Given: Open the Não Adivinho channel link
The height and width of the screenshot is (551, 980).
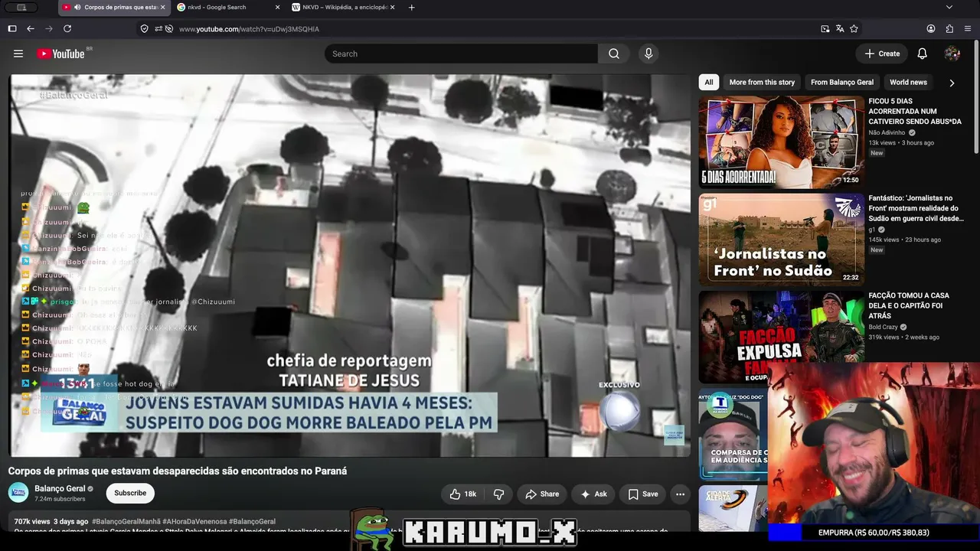Looking at the screenshot, I should 887,132.
